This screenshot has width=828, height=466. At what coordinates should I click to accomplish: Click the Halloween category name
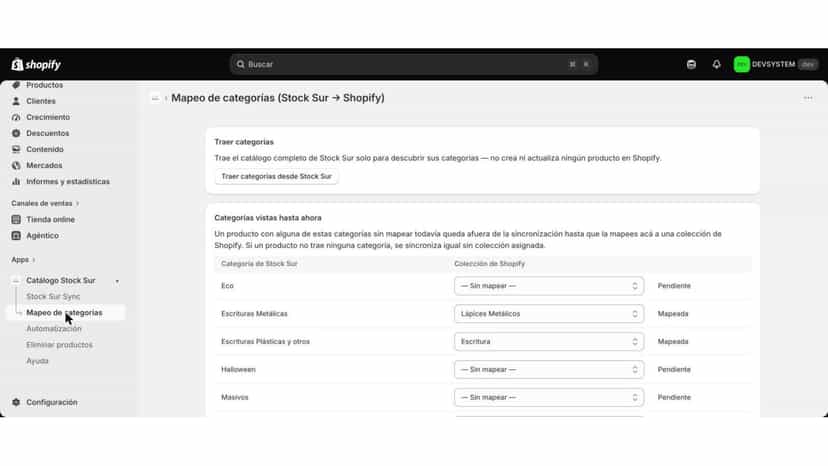tap(238, 369)
